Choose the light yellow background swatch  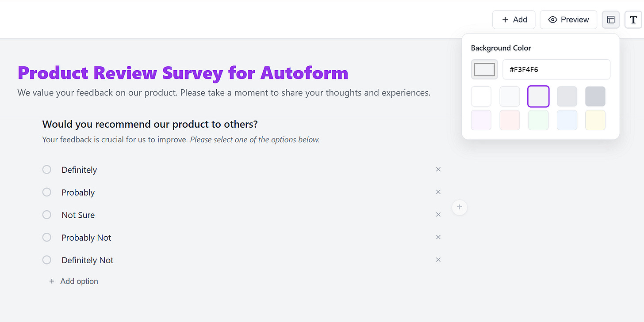595,120
